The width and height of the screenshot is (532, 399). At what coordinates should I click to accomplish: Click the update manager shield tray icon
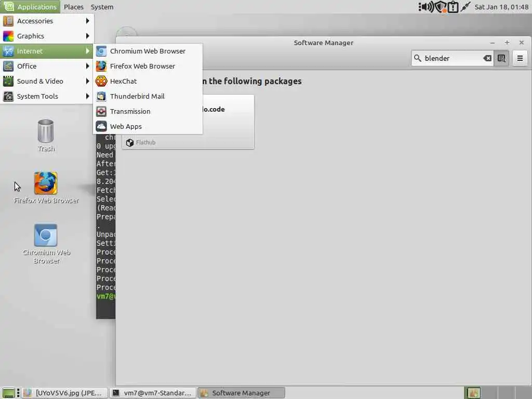tap(441, 7)
